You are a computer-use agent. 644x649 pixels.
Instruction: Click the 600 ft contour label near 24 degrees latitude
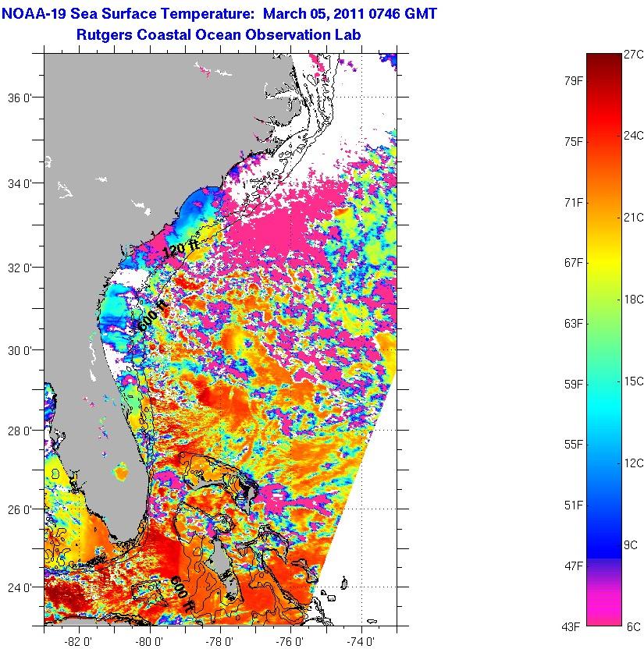point(182,594)
